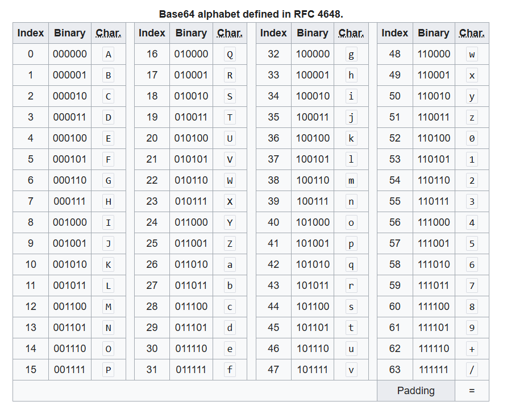
Task: Click index number 16
Action: pyautogui.click(x=152, y=54)
